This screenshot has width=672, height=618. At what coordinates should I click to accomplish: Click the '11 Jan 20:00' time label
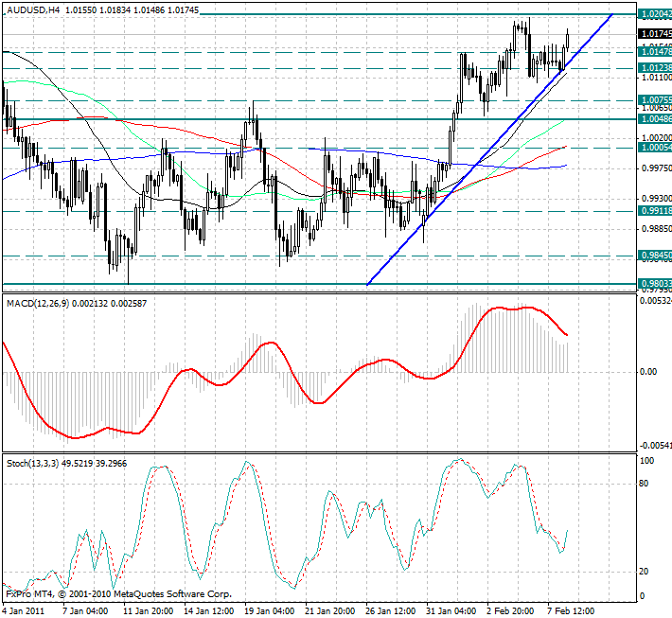click(148, 610)
